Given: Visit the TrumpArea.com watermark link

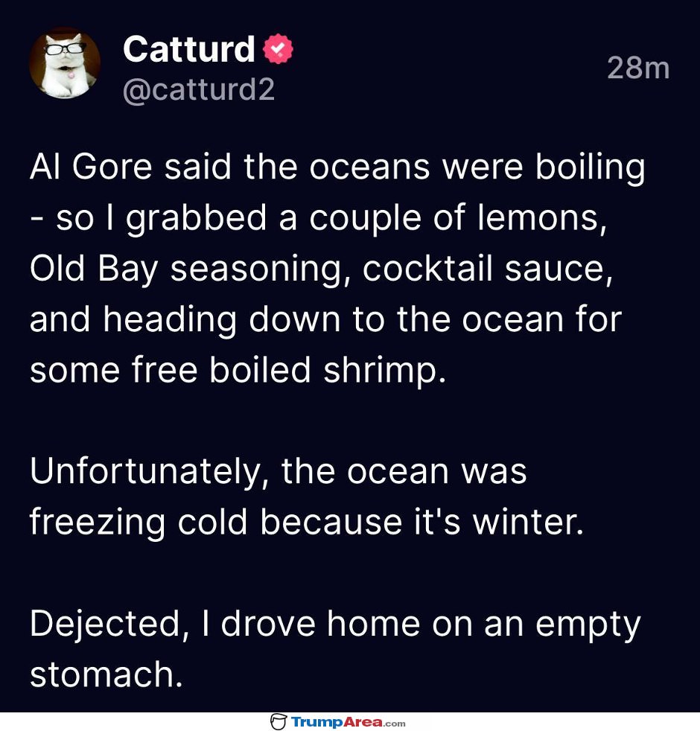Looking at the screenshot, I should tap(348, 722).
